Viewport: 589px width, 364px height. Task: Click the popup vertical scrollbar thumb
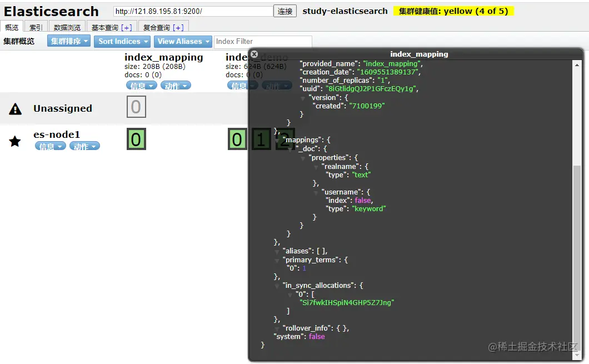pos(577,258)
